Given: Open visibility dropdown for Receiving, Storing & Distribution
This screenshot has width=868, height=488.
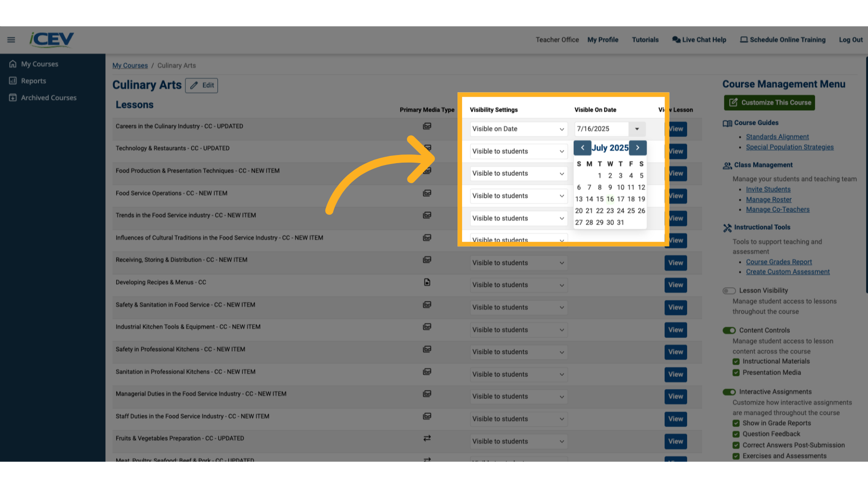Looking at the screenshot, I should [519, 263].
